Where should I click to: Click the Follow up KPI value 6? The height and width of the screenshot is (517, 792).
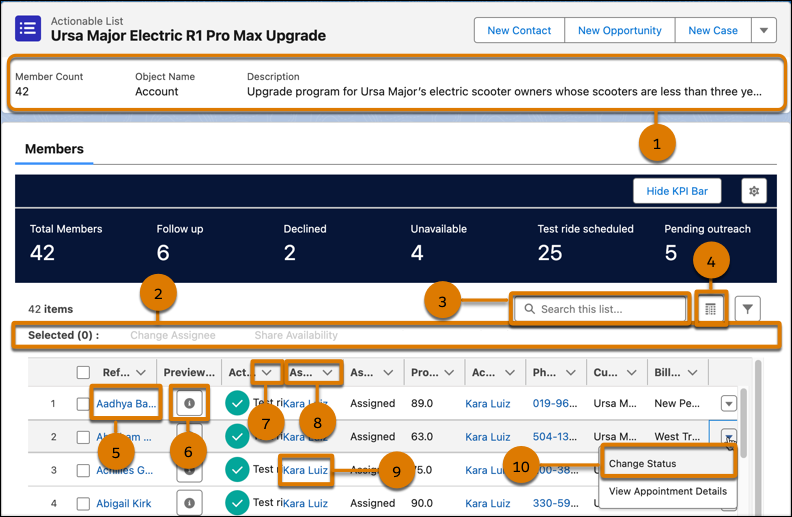click(x=163, y=252)
